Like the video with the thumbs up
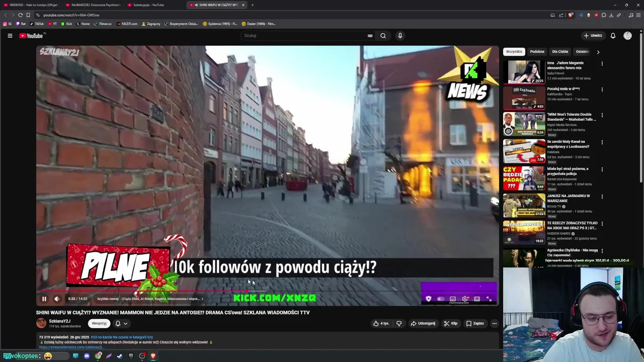 click(x=381, y=323)
